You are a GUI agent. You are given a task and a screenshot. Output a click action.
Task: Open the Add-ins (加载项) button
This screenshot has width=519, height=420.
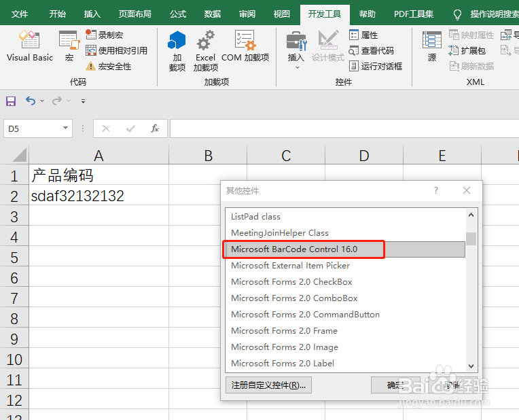[177, 51]
